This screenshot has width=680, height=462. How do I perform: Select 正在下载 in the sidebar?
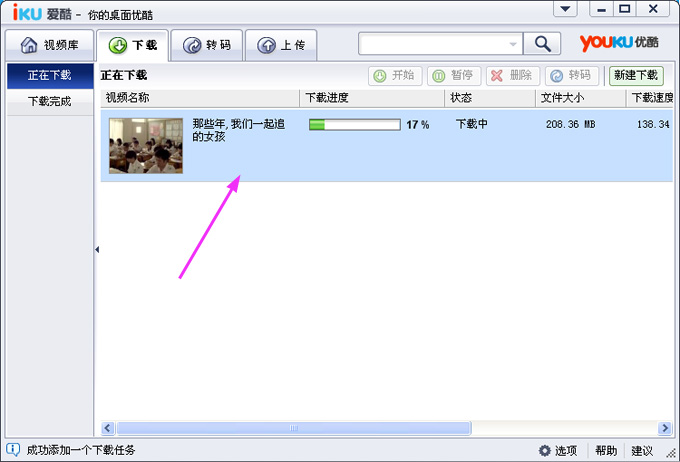pos(50,76)
